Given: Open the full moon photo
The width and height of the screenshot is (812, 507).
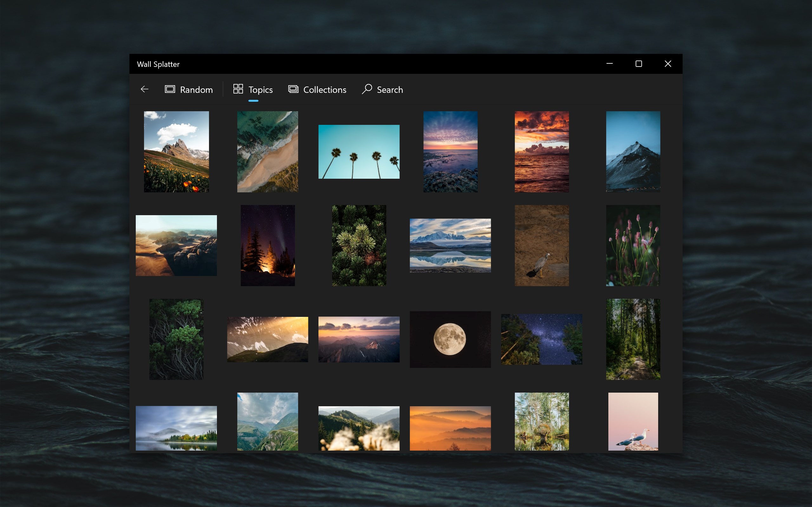Looking at the screenshot, I should (x=450, y=339).
